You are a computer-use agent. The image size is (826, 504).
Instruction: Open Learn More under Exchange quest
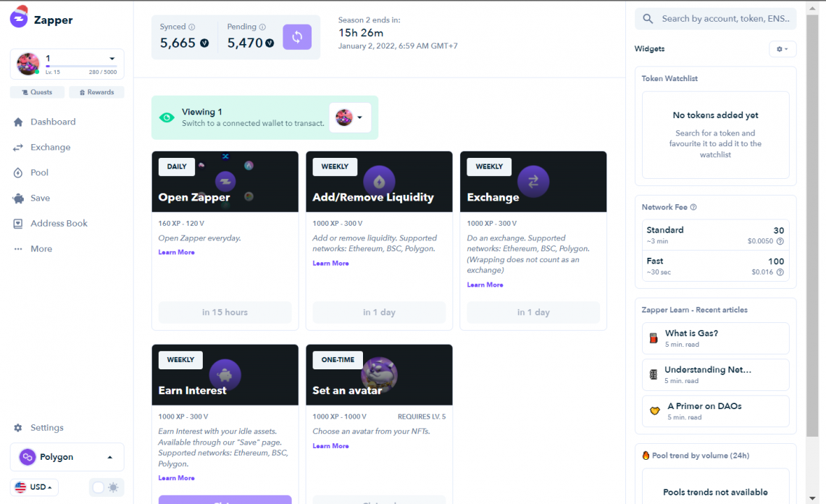[485, 285]
